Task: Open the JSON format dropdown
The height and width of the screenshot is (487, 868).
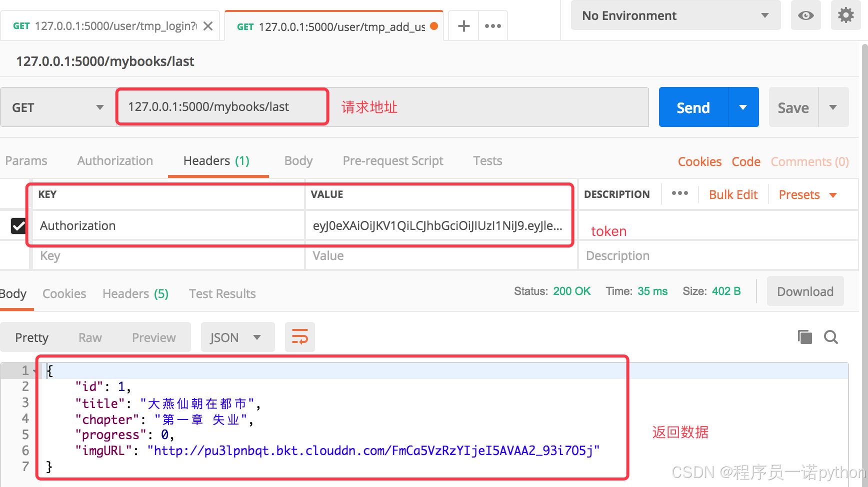Action: tap(237, 337)
